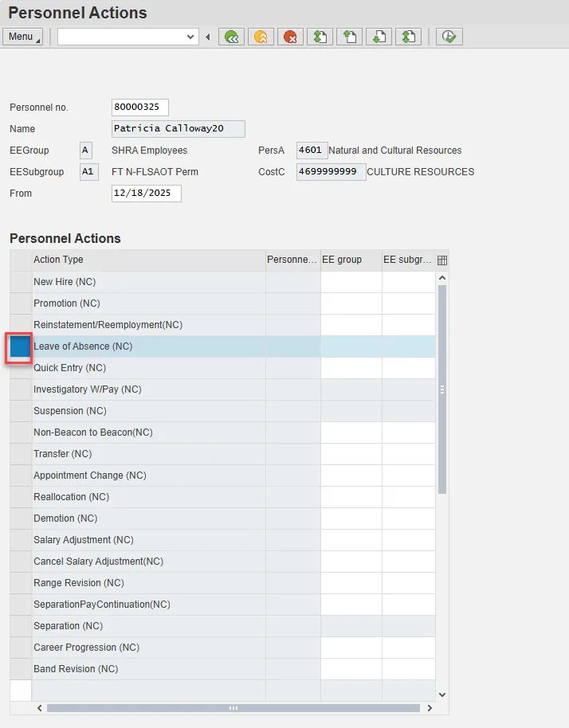Click the Execute clock-checkmark toolbar icon
The height and width of the screenshot is (728, 569).
point(449,37)
